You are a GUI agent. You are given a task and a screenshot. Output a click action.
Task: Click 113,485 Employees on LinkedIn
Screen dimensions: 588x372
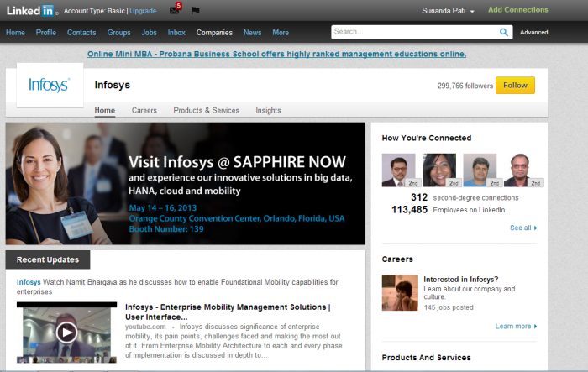pos(448,210)
